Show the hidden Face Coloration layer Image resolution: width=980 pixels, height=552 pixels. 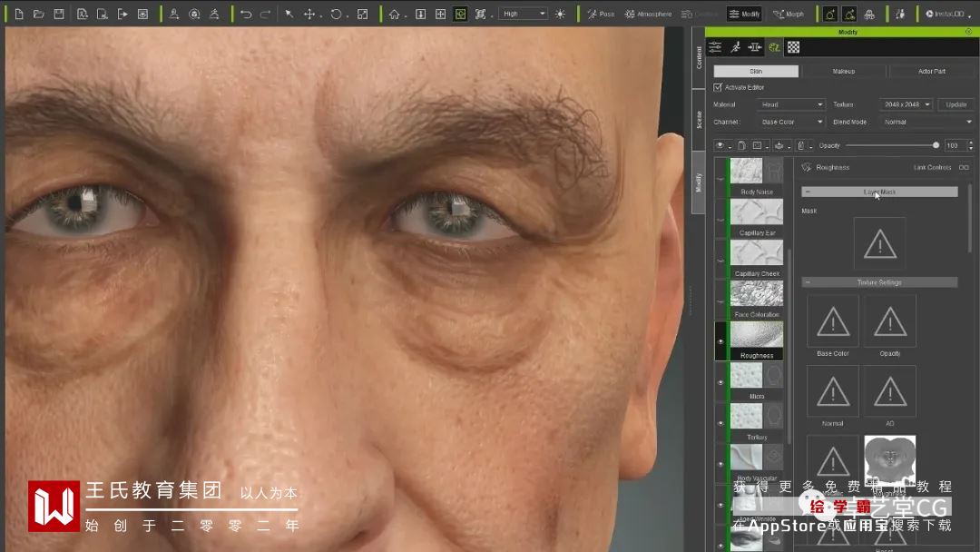click(720, 301)
